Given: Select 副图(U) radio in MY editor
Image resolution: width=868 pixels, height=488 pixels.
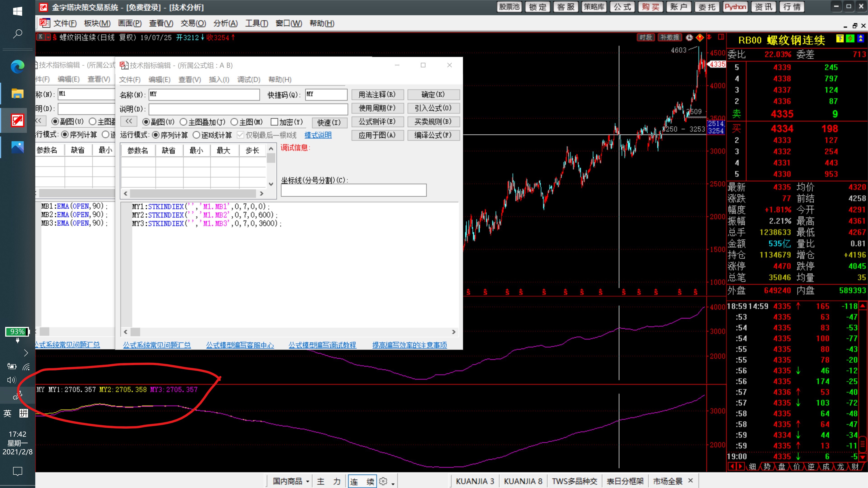Looking at the screenshot, I should (x=146, y=122).
